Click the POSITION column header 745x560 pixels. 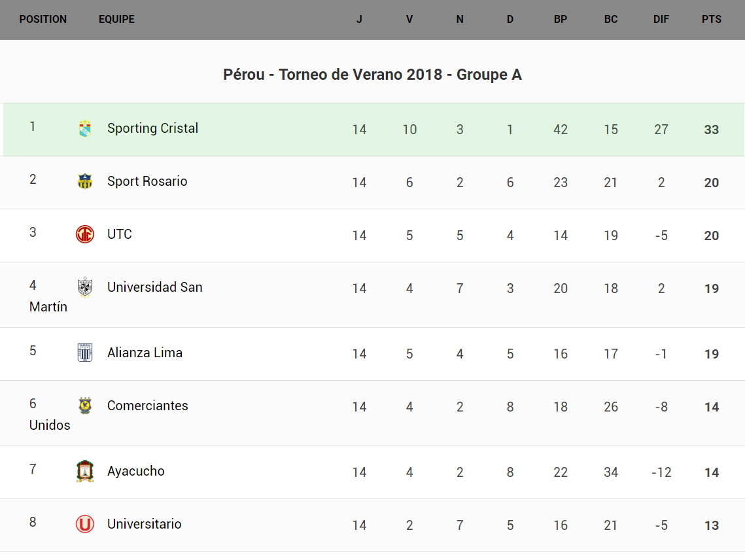pos(43,20)
